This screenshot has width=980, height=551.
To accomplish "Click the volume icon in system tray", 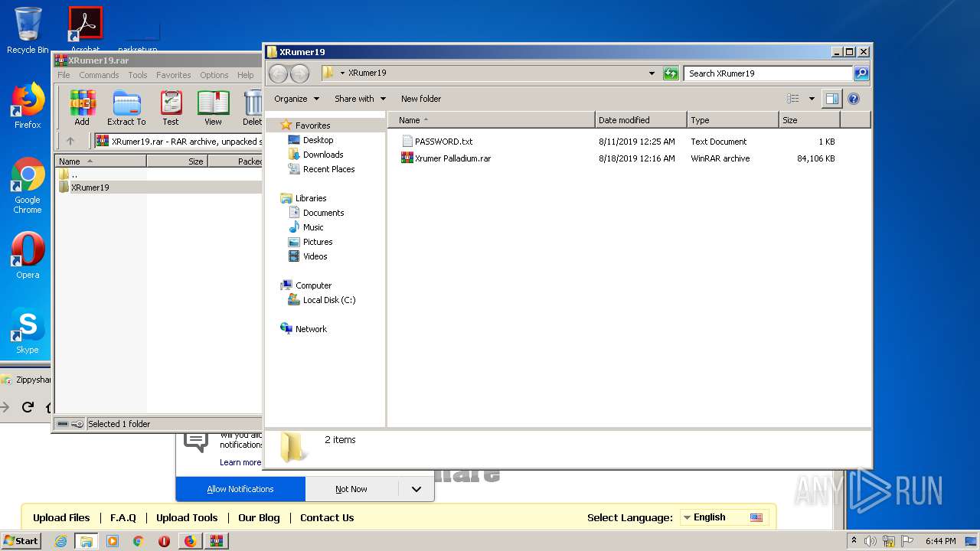I will [x=871, y=541].
